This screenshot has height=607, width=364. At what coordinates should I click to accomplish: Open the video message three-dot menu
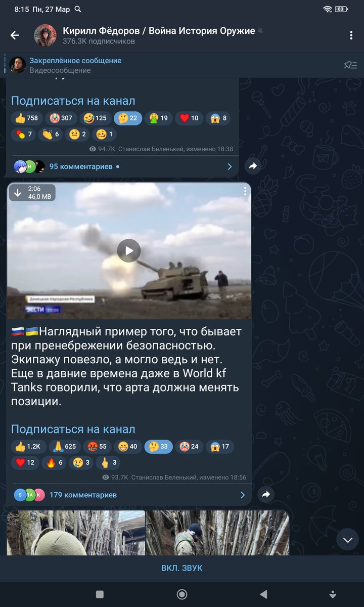(245, 191)
